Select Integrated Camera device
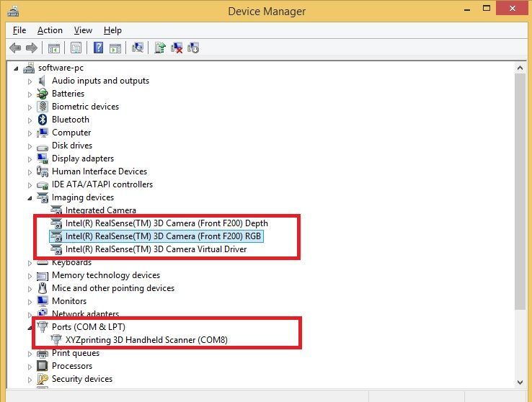 pyautogui.click(x=100, y=210)
